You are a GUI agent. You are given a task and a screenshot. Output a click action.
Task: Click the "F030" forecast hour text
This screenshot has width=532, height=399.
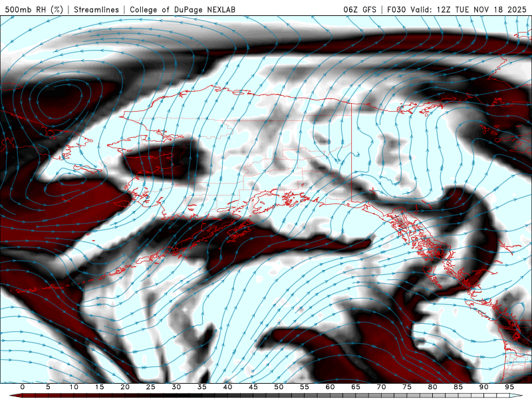click(396, 9)
